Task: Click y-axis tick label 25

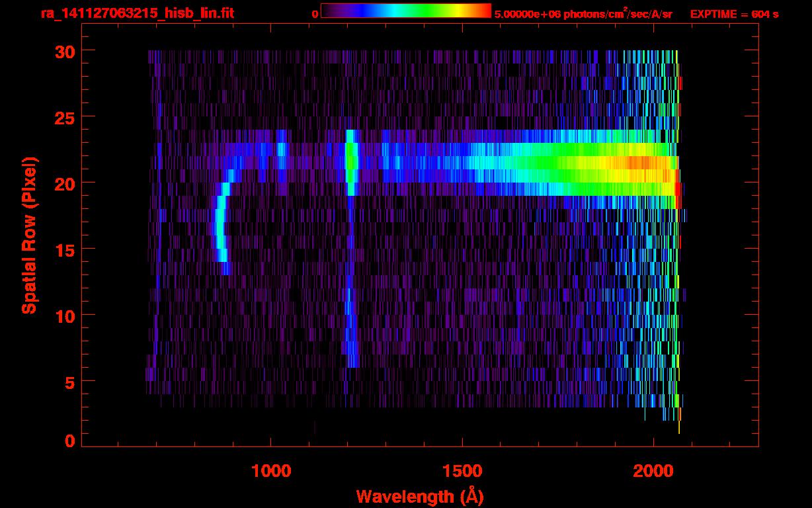Action: click(65, 117)
